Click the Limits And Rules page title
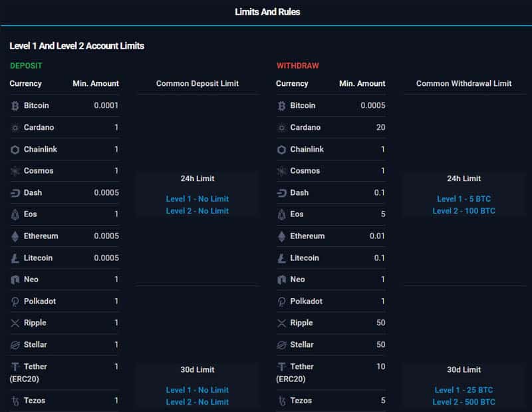 click(x=267, y=12)
